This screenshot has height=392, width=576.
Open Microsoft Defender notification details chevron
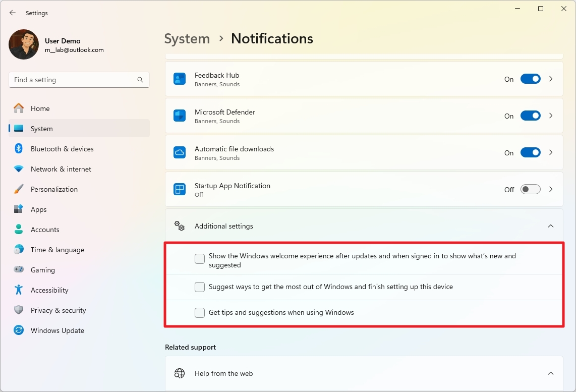(551, 116)
